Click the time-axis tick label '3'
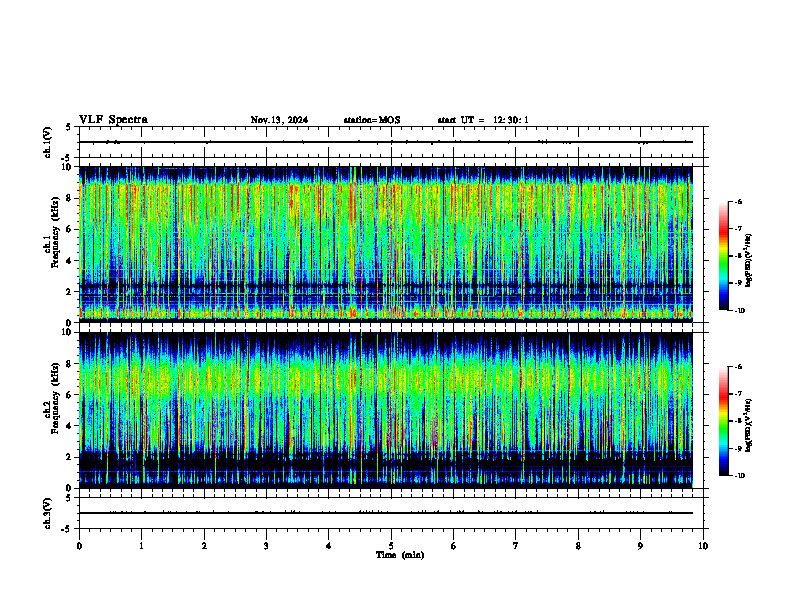Viewport: 792px width, 612px height. [x=266, y=546]
